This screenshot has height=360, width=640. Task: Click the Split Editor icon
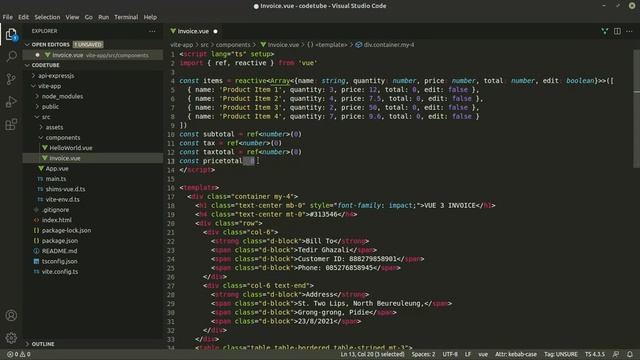(x=617, y=31)
